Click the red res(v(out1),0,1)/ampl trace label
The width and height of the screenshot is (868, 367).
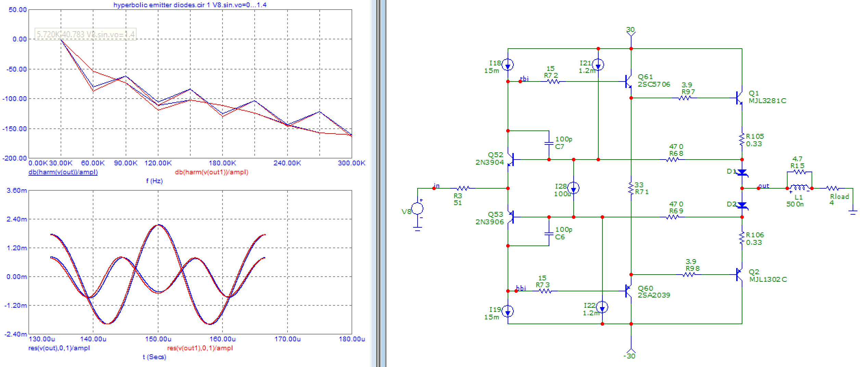pyautogui.click(x=200, y=348)
